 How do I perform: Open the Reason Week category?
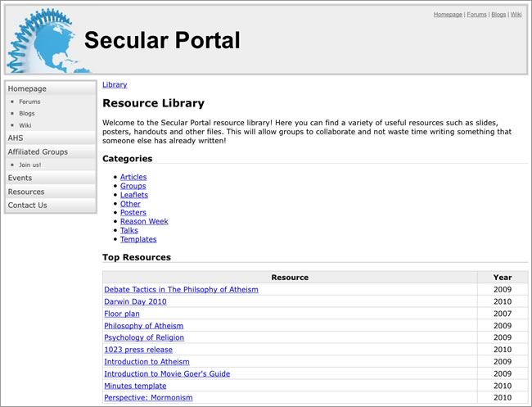144,221
